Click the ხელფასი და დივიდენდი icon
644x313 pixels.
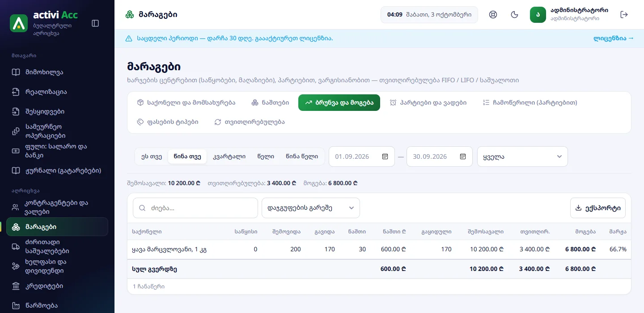[16, 266]
